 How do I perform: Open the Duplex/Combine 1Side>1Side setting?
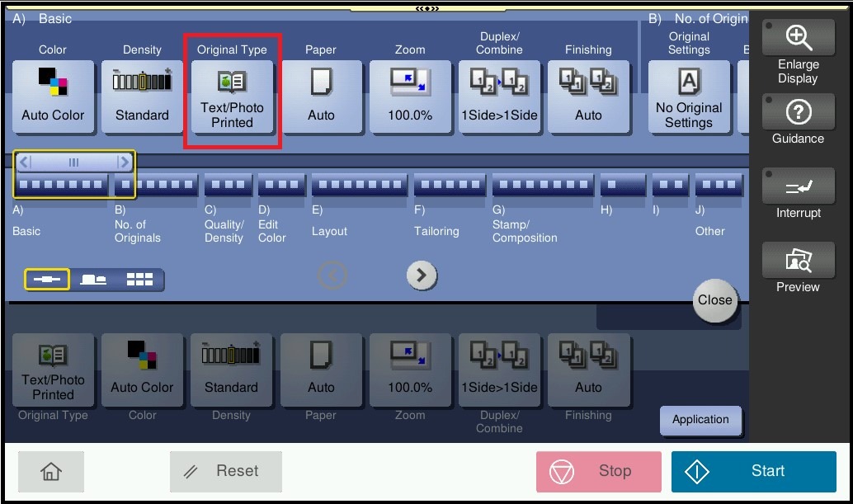point(499,97)
